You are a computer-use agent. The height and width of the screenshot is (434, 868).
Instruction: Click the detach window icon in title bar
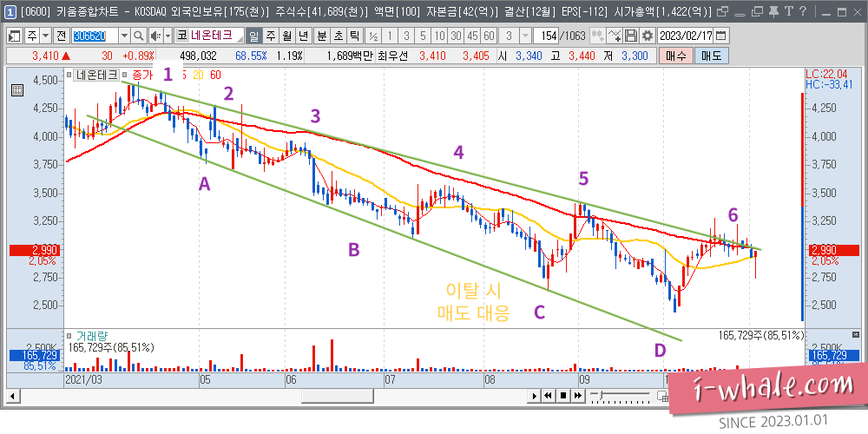pyautogui.click(x=722, y=11)
